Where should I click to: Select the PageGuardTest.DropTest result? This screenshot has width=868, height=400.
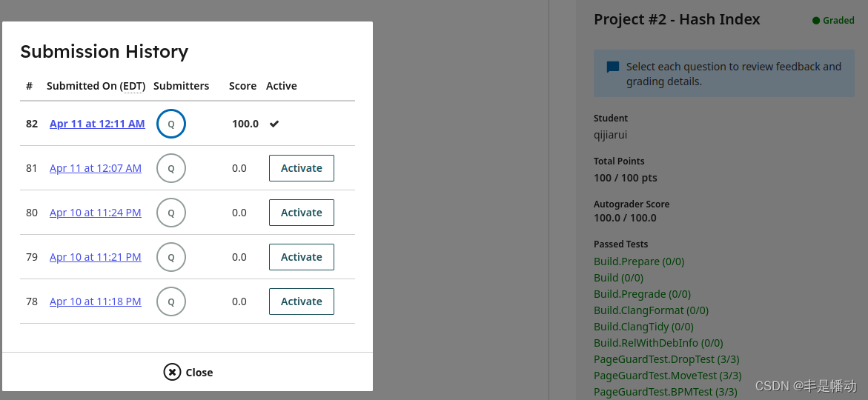(x=666, y=359)
